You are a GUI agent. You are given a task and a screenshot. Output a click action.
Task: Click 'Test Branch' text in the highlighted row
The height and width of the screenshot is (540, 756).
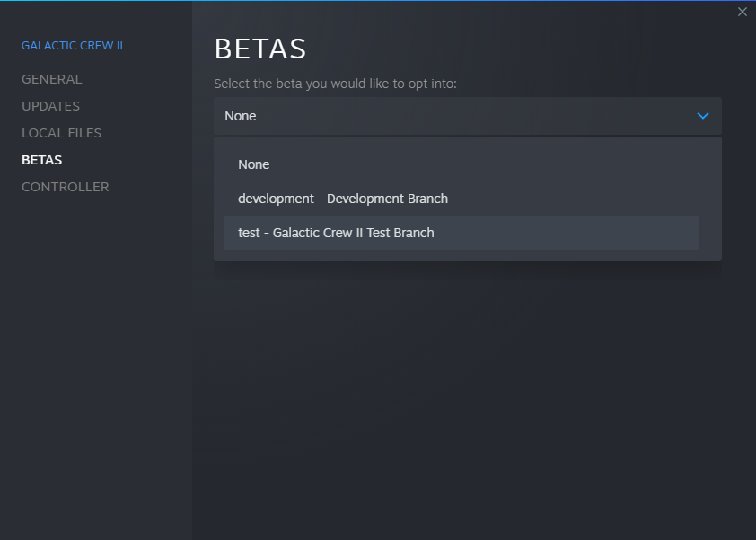(400, 233)
